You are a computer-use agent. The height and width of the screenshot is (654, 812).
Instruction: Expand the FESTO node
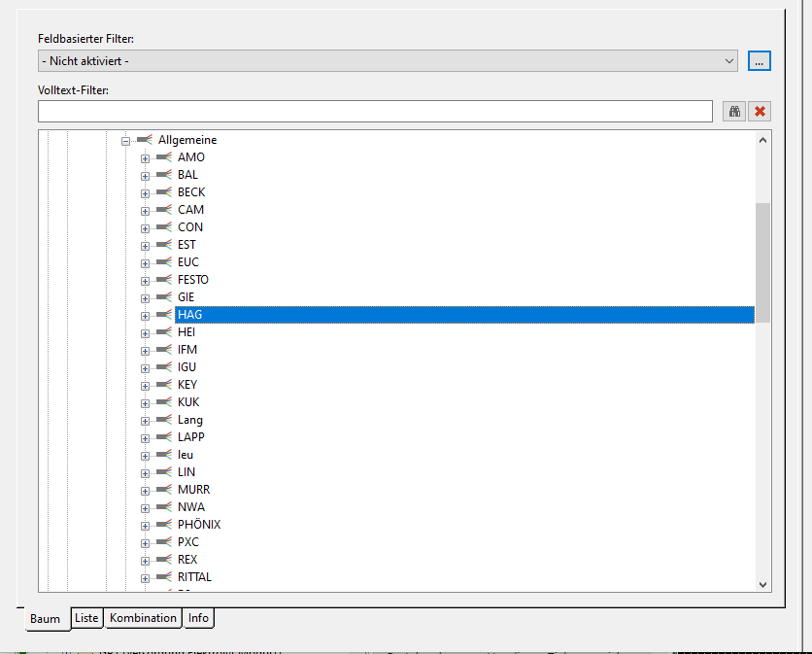(145, 282)
